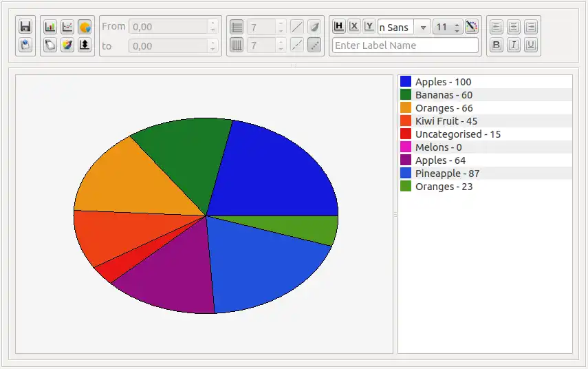Select the X axis label button
The image size is (588, 369).
pyautogui.click(x=353, y=26)
